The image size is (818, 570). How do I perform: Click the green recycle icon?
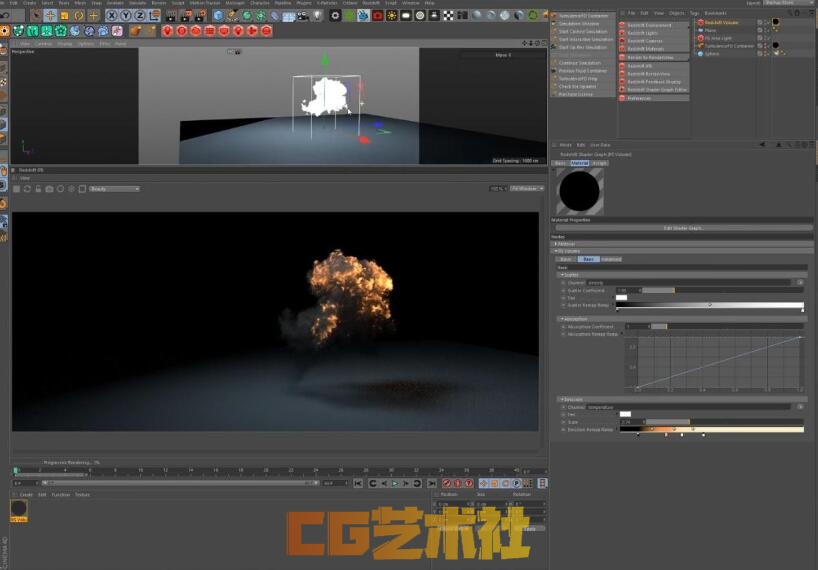pyautogui.click(x=533, y=16)
